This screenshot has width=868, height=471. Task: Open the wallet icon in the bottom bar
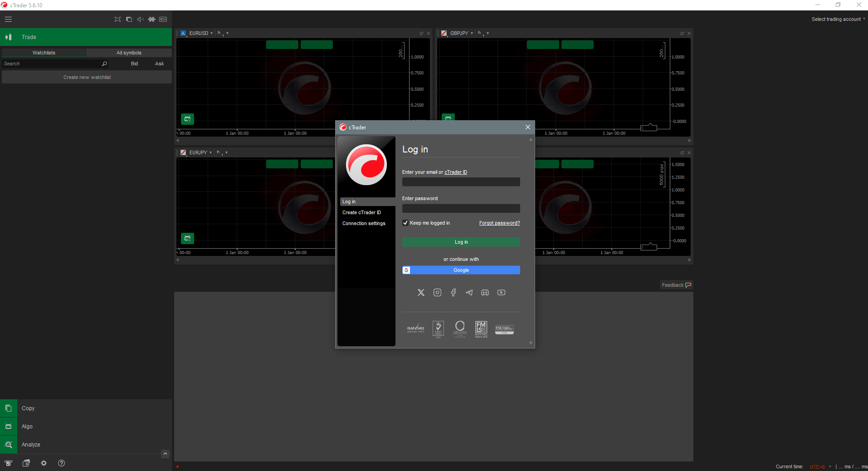(26, 463)
